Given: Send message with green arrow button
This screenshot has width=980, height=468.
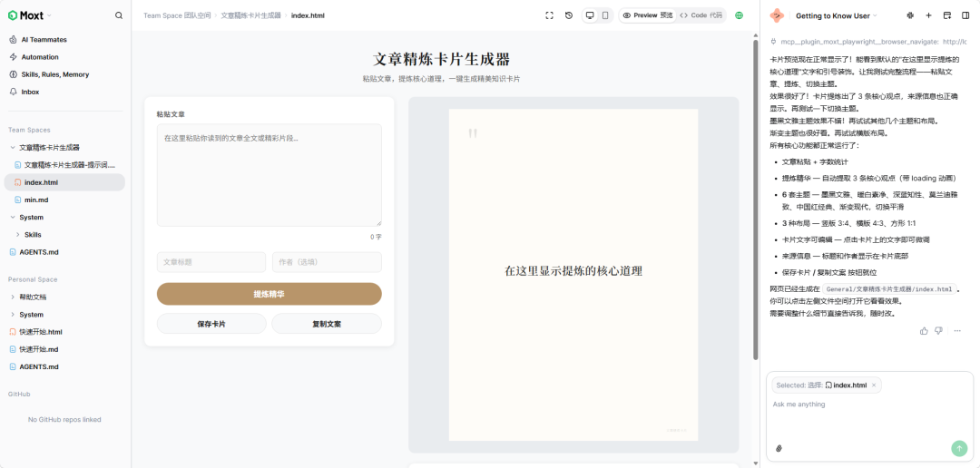Looking at the screenshot, I should pyautogui.click(x=959, y=448).
